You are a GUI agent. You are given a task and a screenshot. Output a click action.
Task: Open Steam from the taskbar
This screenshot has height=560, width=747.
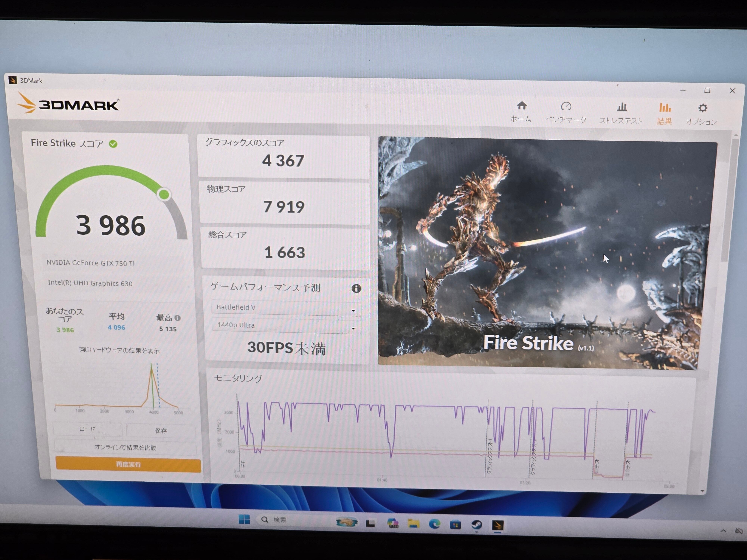click(477, 525)
